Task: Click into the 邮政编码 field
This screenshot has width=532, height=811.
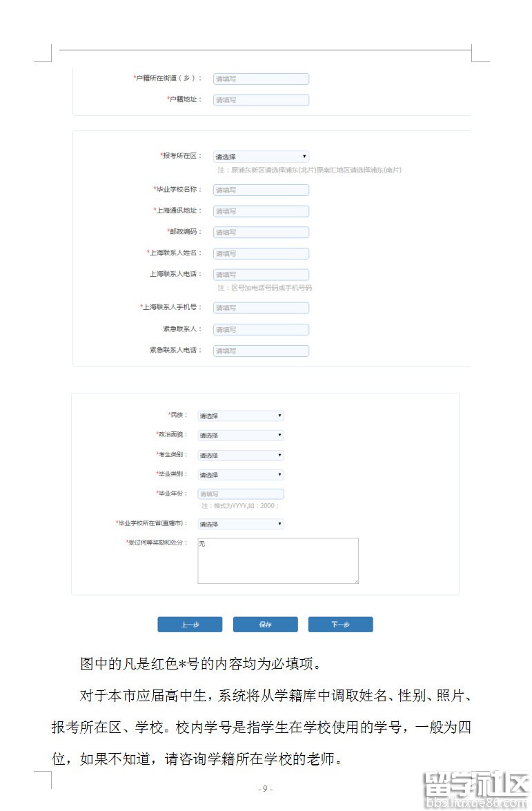Action: (261, 233)
